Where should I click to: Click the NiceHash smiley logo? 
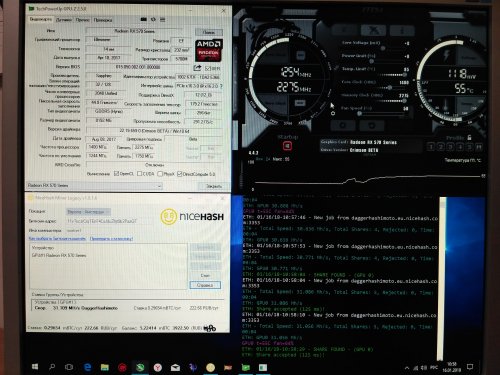pos(169,217)
